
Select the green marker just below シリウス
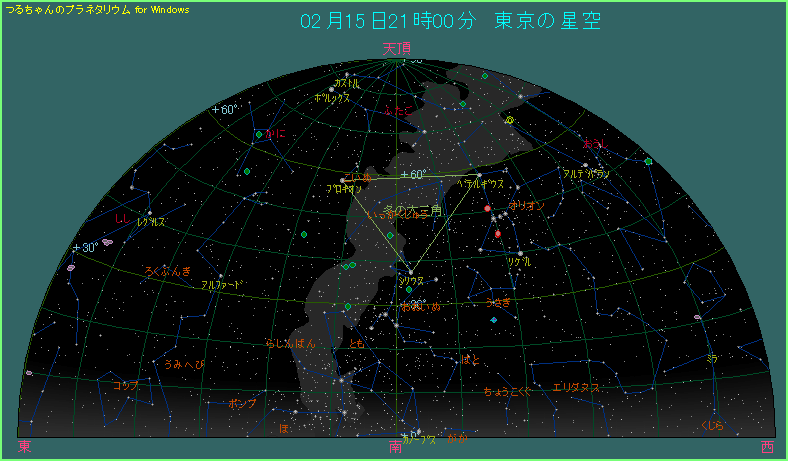[409, 290]
